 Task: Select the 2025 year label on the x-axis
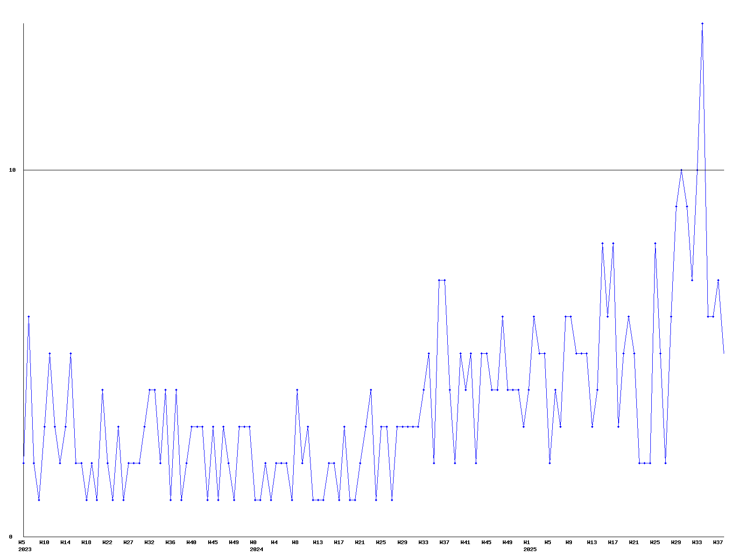point(530,549)
